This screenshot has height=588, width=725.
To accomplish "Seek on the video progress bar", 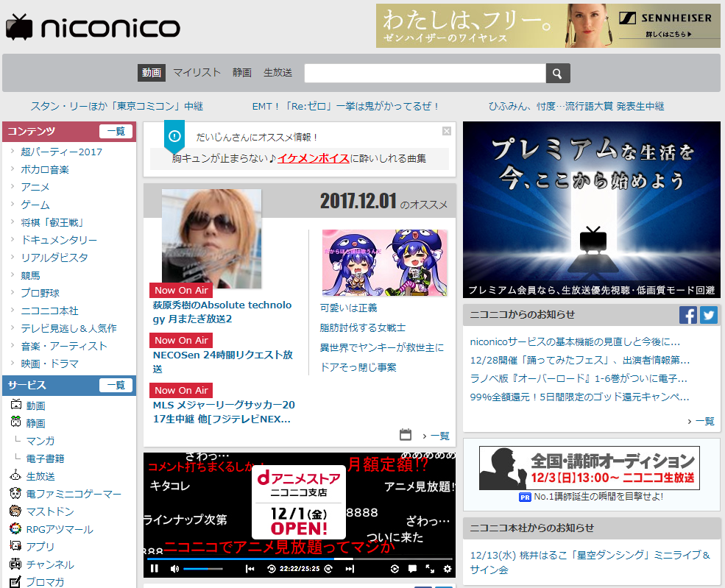I will (x=300, y=559).
